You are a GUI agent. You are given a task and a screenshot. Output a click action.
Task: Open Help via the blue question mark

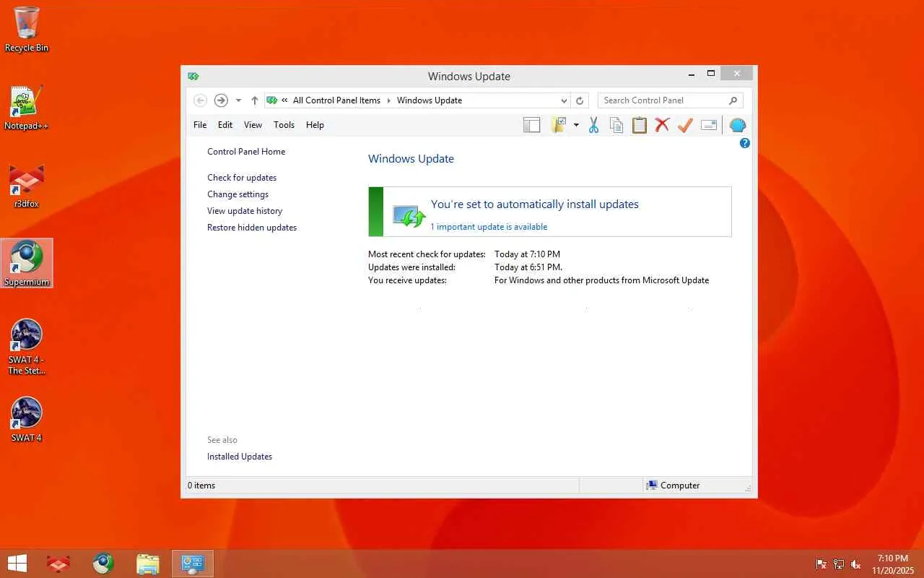click(x=745, y=143)
